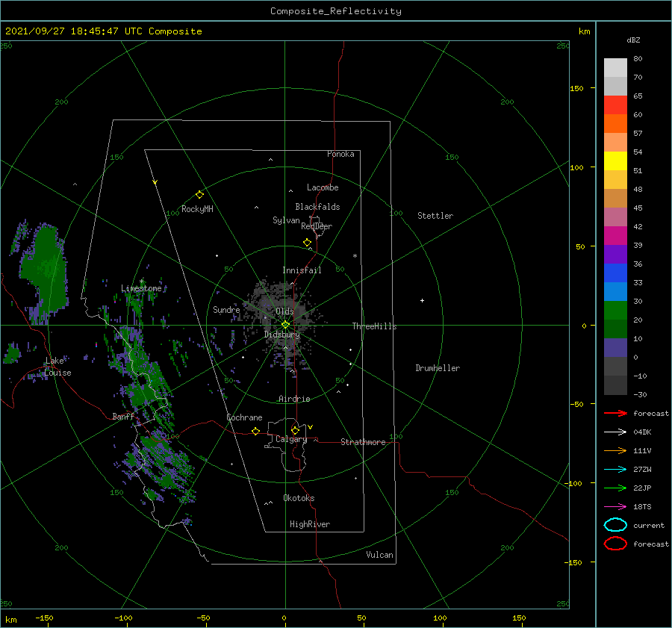Select the Lacombe label

pyautogui.click(x=323, y=187)
